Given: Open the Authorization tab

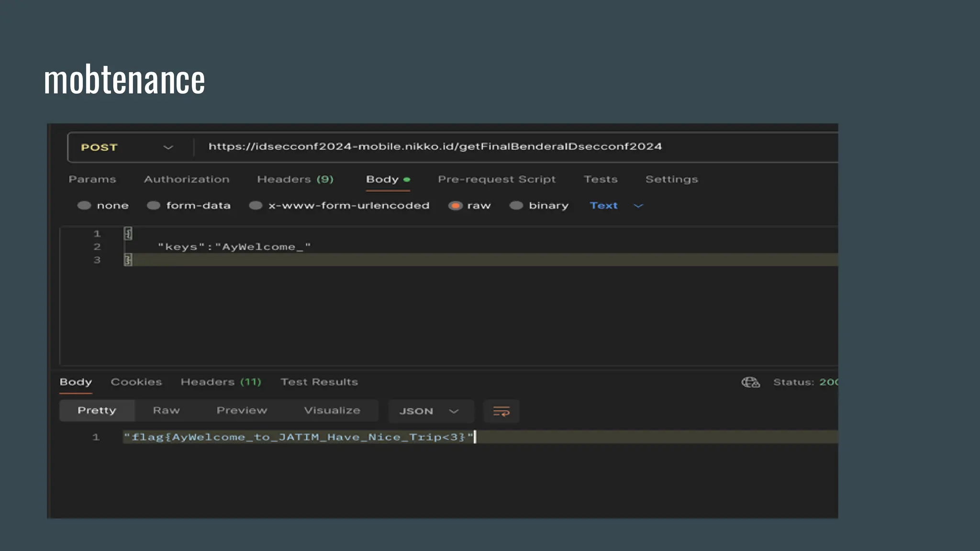Looking at the screenshot, I should [187, 179].
